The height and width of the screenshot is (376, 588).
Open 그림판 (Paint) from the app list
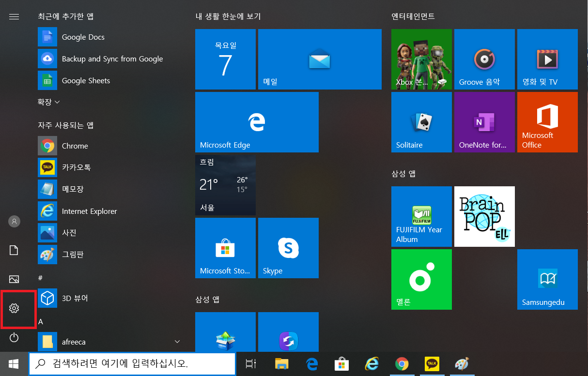[109, 255]
